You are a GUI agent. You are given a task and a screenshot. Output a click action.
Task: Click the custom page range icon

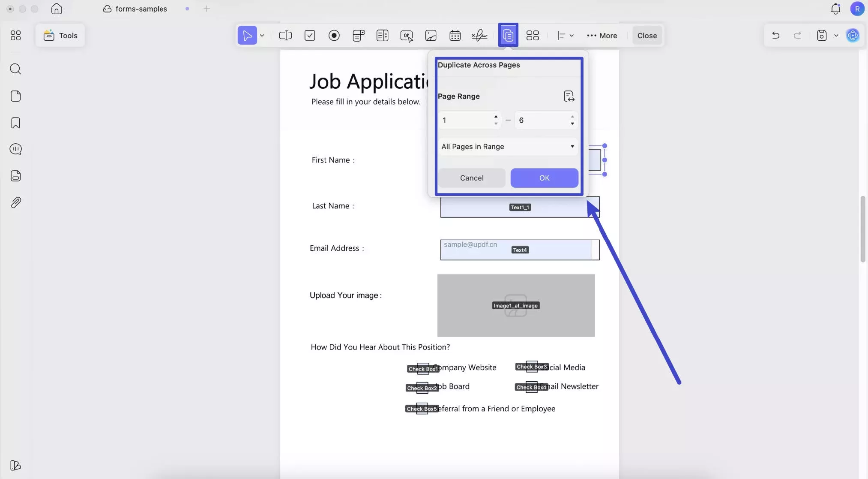(569, 96)
